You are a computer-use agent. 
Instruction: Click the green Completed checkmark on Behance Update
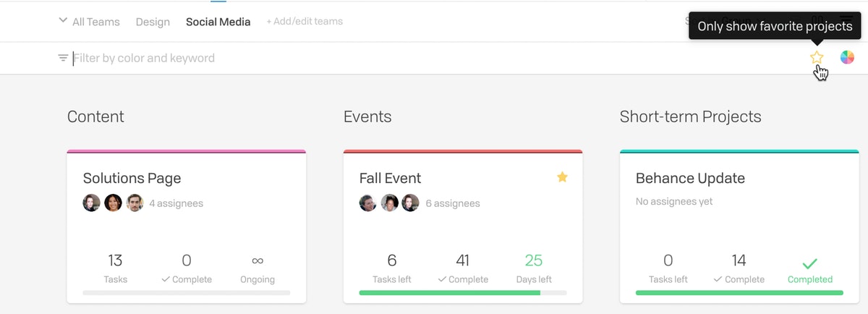coord(810,263)
